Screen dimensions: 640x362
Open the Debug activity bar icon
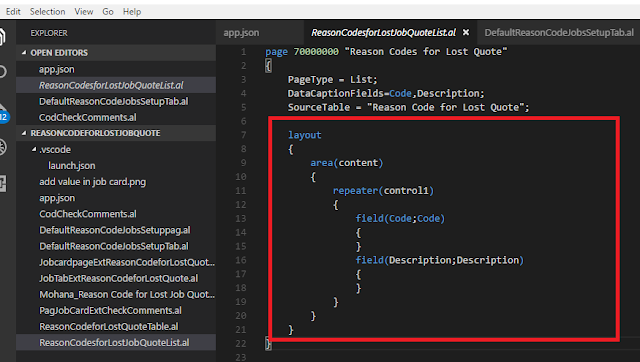3,147
